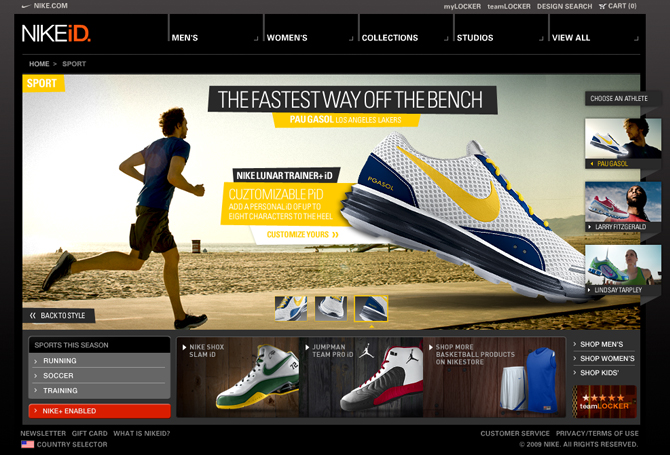This screenshot has width=670, height=455.
Task: Open the Women's menu
Action: click(287, 38)
